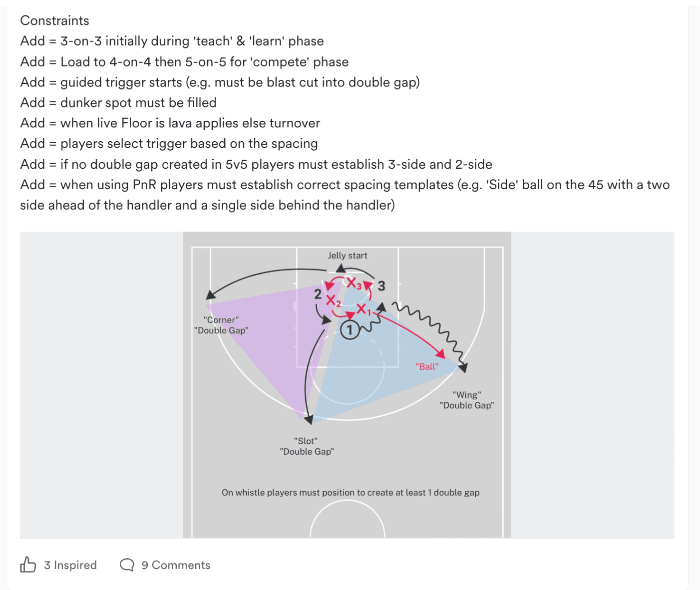Image resolution: width=700 pixels, height=590 pixels.
Task: Open the basketball court diagram image
Action: pos(347,385)
